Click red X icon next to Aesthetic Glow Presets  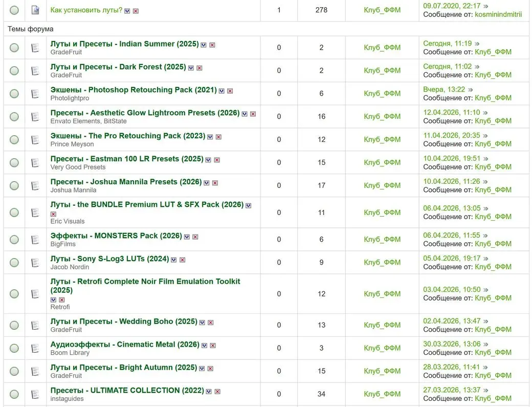pos(253,114)
